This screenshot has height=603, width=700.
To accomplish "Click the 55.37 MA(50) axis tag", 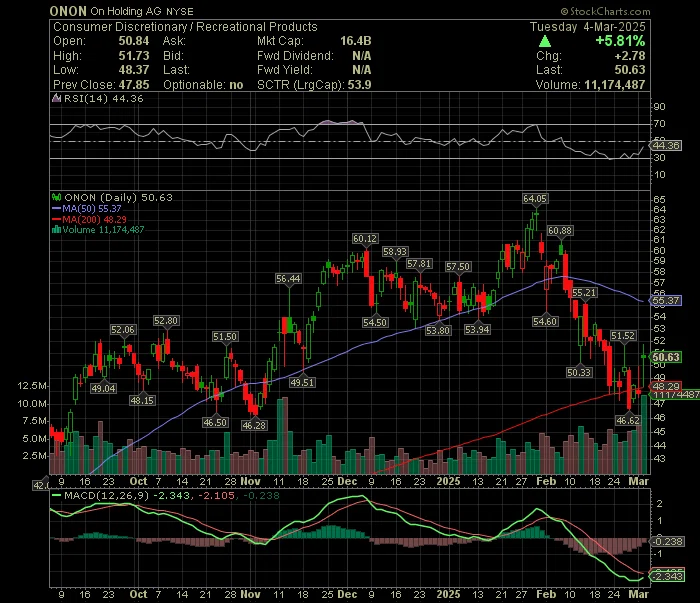I will pos(666,300).
